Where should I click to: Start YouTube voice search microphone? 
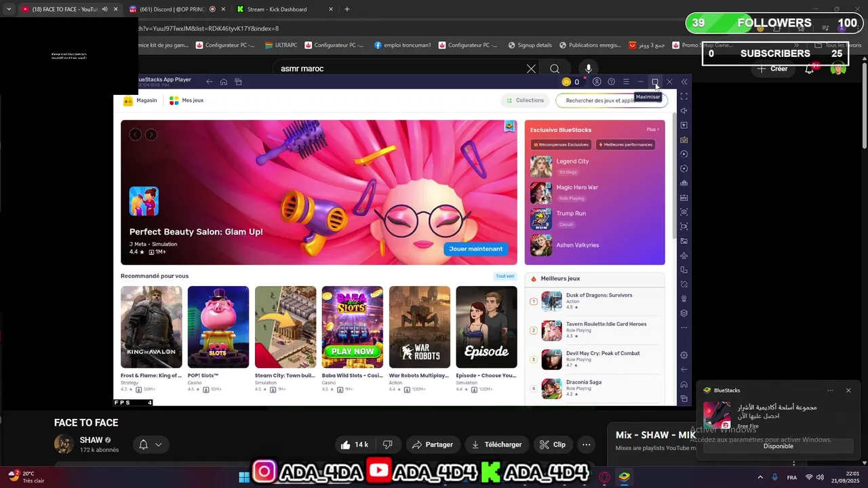tap(589, 68)
